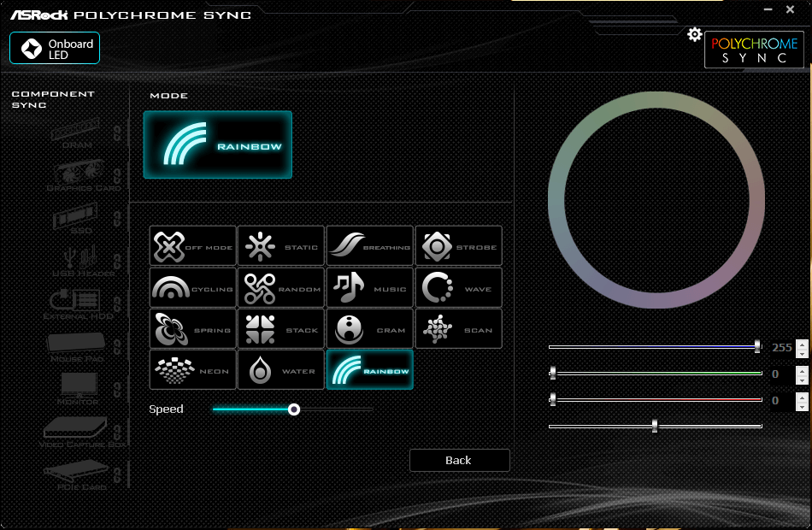Viewport: 812px width, 530px height.
Task: Activate the Music lighting mode
Action: (x=370, y=287)
